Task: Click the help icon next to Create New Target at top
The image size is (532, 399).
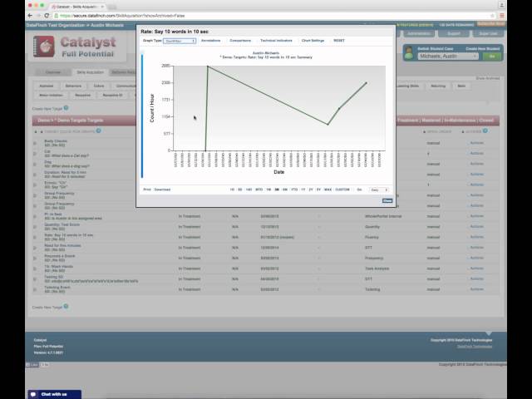Action: click(66, 108)
